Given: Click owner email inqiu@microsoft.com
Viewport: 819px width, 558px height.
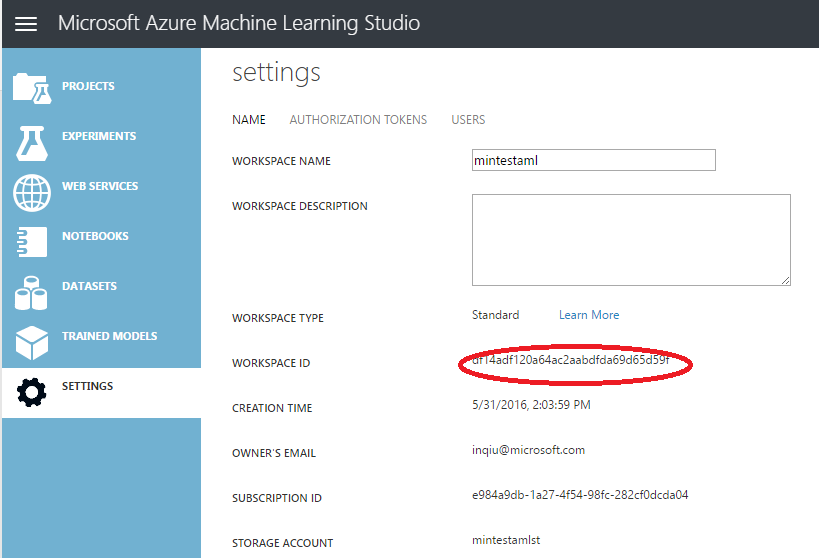Looking at the screenshot, I should tap(528, 450).
